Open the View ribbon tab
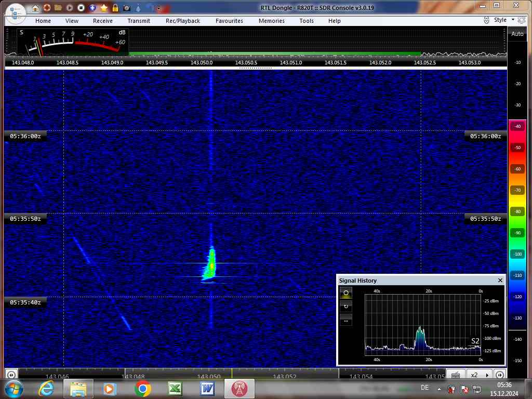Viewport: 532px width, 399px height. pyautogui.click(x=72, y=21)
